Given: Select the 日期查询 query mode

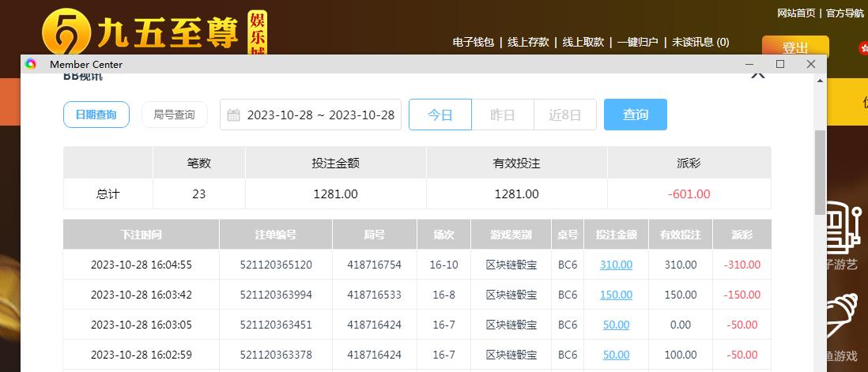Looking at the screenshot, I should [96, 115].
